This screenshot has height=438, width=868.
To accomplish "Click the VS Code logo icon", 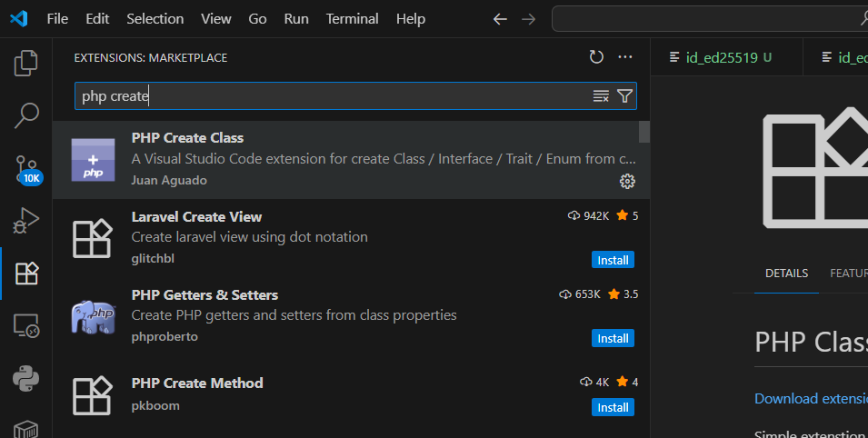I will coord(18,18).
